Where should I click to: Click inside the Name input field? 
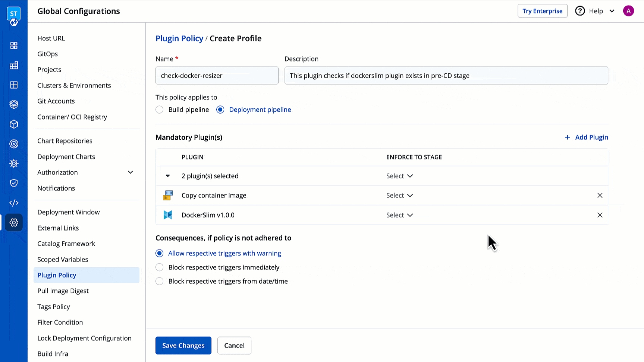(x=217, y=75)
